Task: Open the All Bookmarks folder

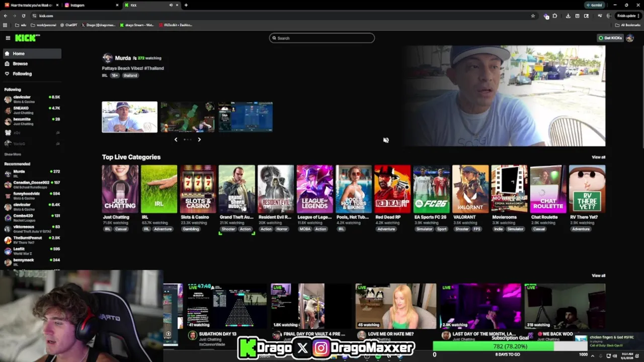Action: [x=628, y=25]
